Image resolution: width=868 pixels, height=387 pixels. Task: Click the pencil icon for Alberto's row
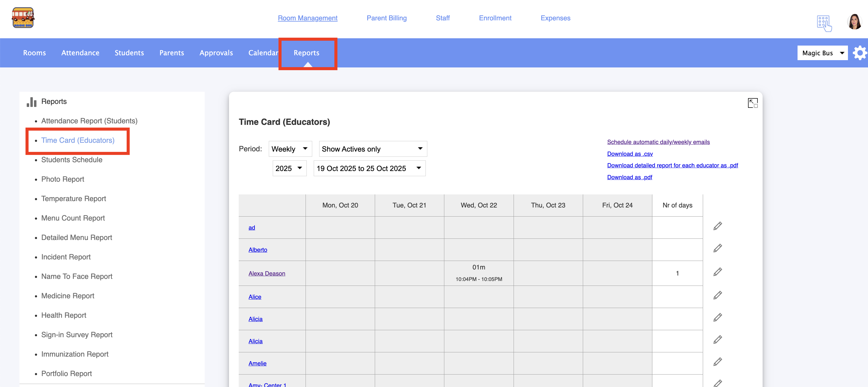pos(717,248)
